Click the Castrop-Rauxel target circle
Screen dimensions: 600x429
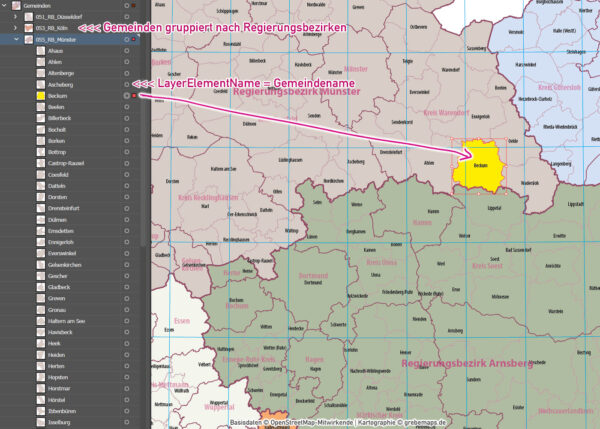click(127, 163)
